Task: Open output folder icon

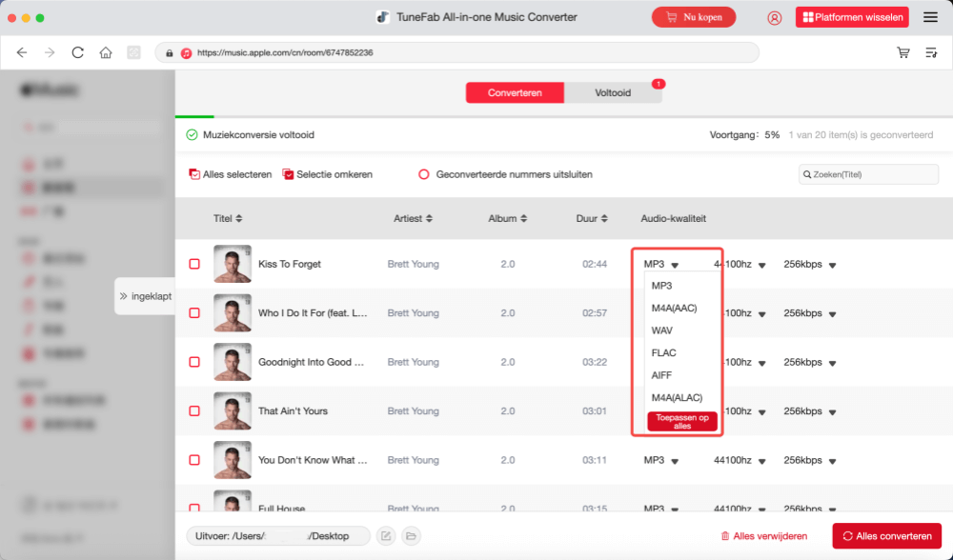Action: click(x=411, y=536)
